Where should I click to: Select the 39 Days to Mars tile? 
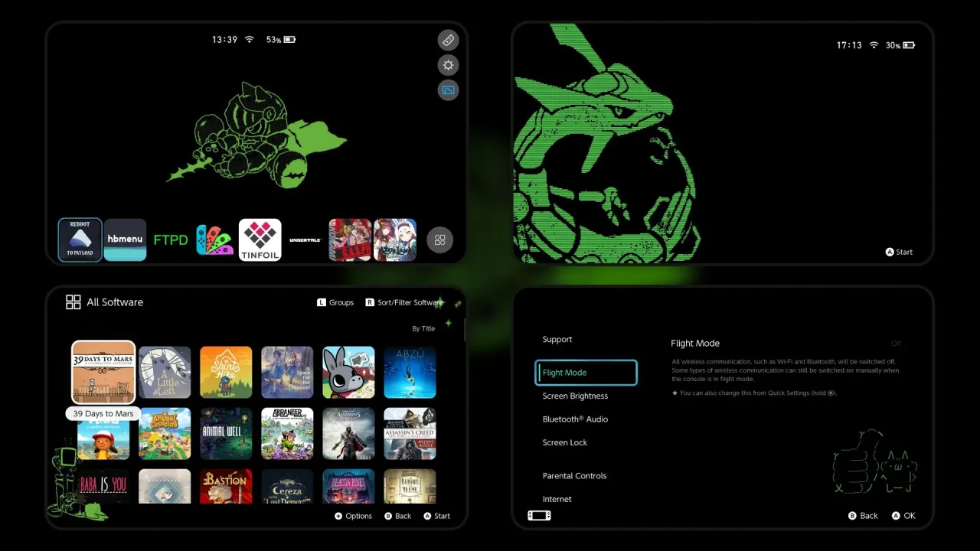pos(103,373)
